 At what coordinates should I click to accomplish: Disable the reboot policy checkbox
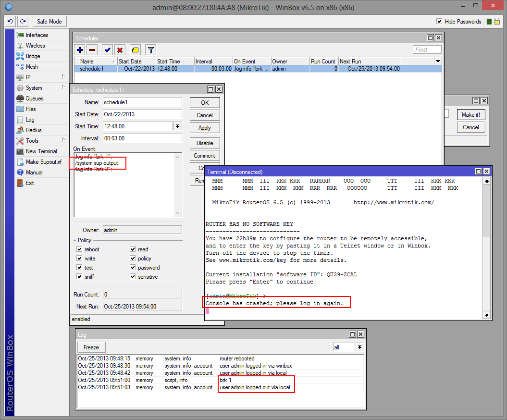[x=79, y=249]
